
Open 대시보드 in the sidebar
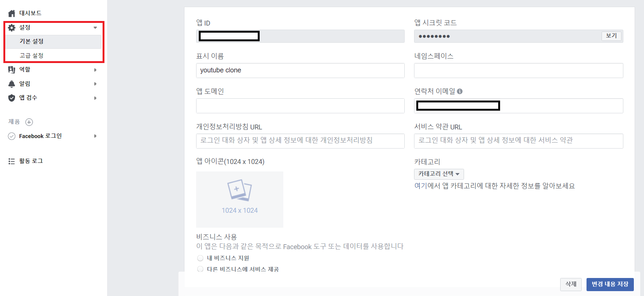[x=30, y=13]
